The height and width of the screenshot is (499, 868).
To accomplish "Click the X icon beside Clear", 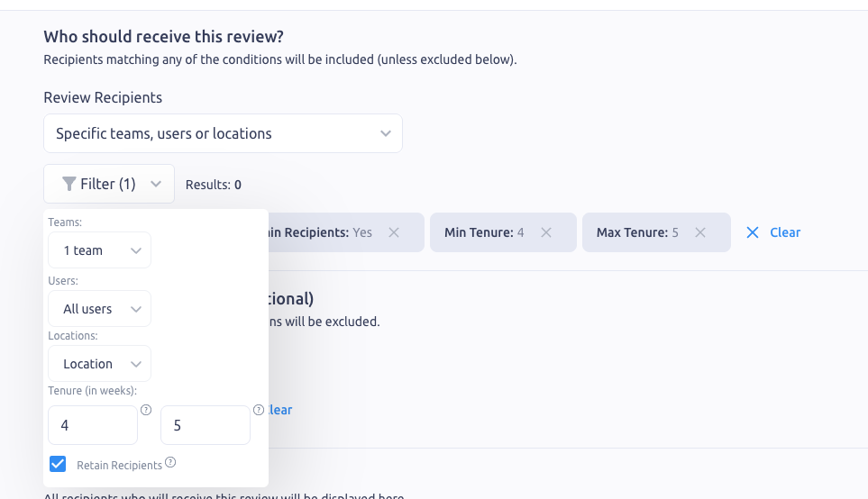I will tap(753, 232).
